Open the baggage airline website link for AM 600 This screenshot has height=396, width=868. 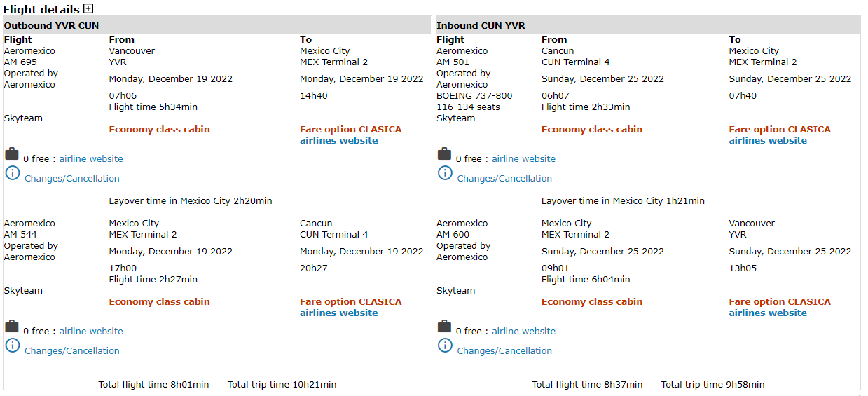(x=523, y=332)
